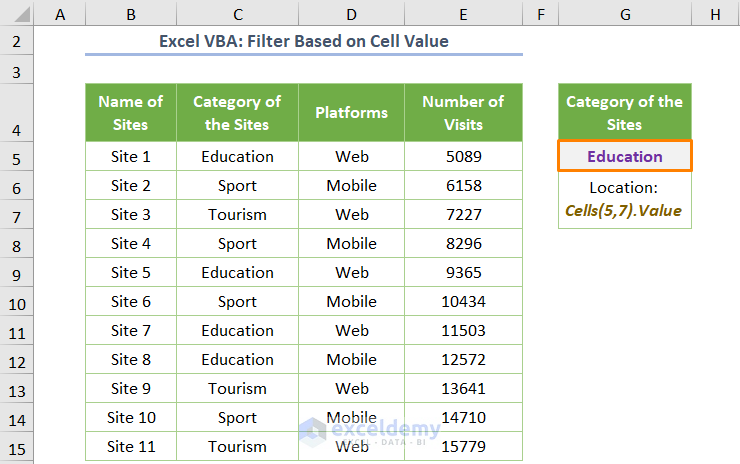The width and height of the screenshot is (740, 464).
Task: Select column E header
Action: 463,14
